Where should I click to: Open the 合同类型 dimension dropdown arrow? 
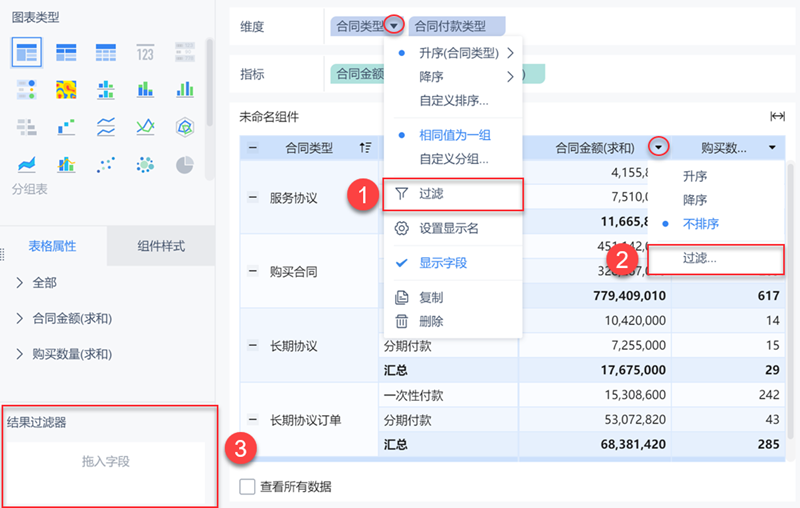pos(395,26)
